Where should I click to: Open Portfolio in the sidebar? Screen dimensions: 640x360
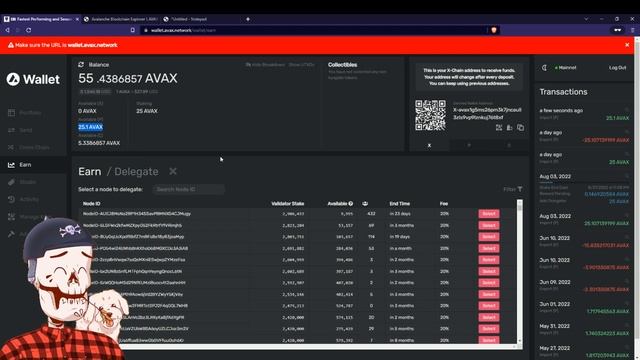25,113
